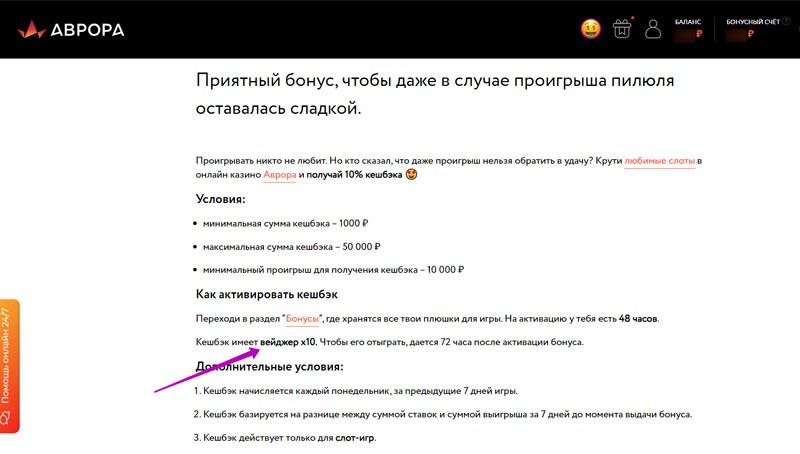The width and height of the screenshot is (800, 454).
Task: Click the heart-eyes emoji after '10% кешбэка'
Action: tap(411, 174)
